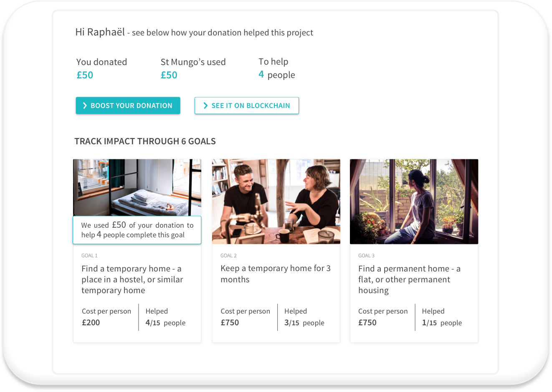Open the Goal 1 hostel bedroom photo

pos(137,187)
